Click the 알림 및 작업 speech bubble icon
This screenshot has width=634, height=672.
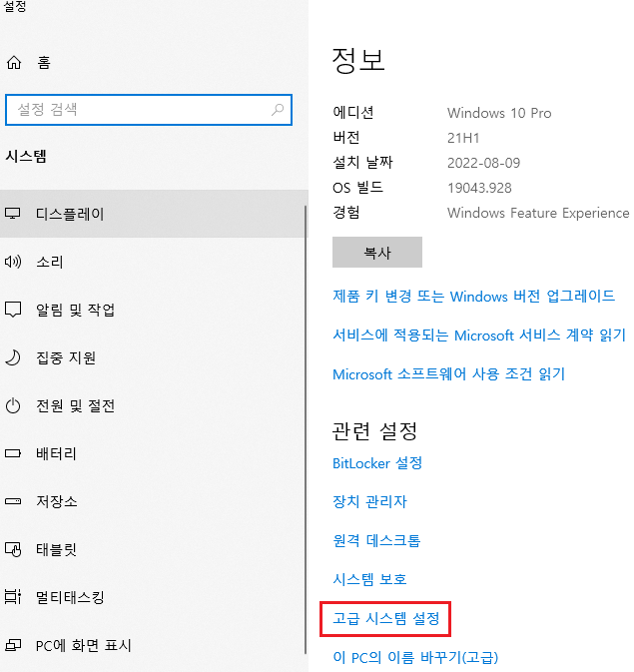coord(13,310)
